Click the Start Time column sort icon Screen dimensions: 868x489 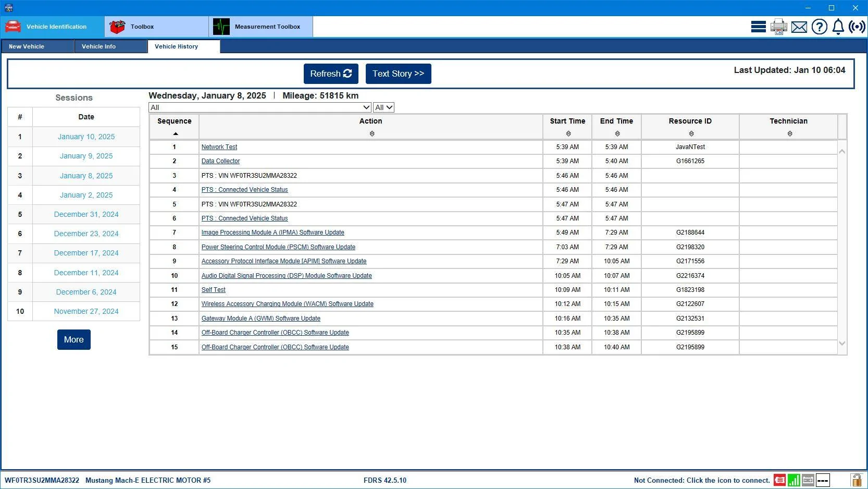[x=568, y=134]
